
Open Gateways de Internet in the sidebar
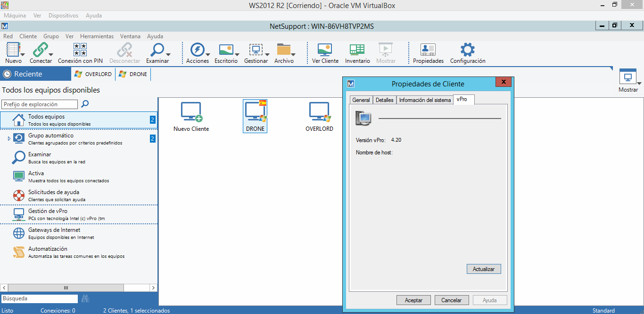click(x=78, y=233)
